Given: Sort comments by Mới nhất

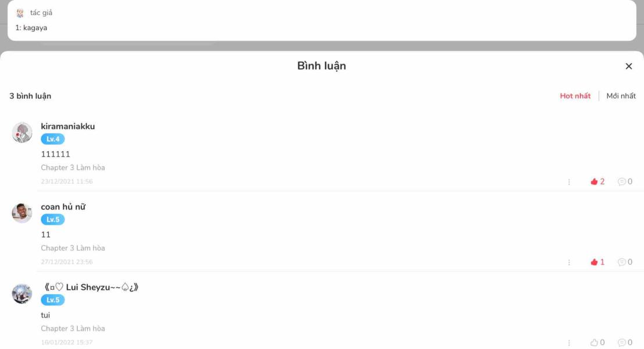Looking at the screenshot, I should pyautogui.click(x=621, y=95).
